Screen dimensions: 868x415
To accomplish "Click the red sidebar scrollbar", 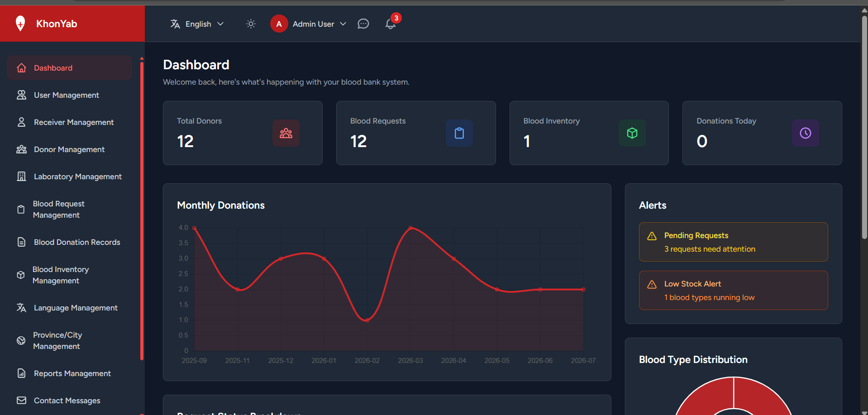I will coord(142,210).
